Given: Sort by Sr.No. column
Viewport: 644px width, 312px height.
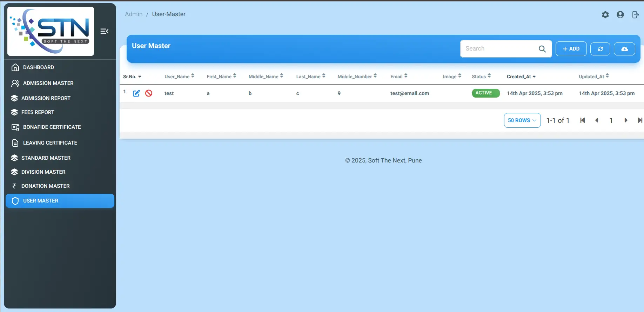Looking at the screenshot, I should 132,77.
